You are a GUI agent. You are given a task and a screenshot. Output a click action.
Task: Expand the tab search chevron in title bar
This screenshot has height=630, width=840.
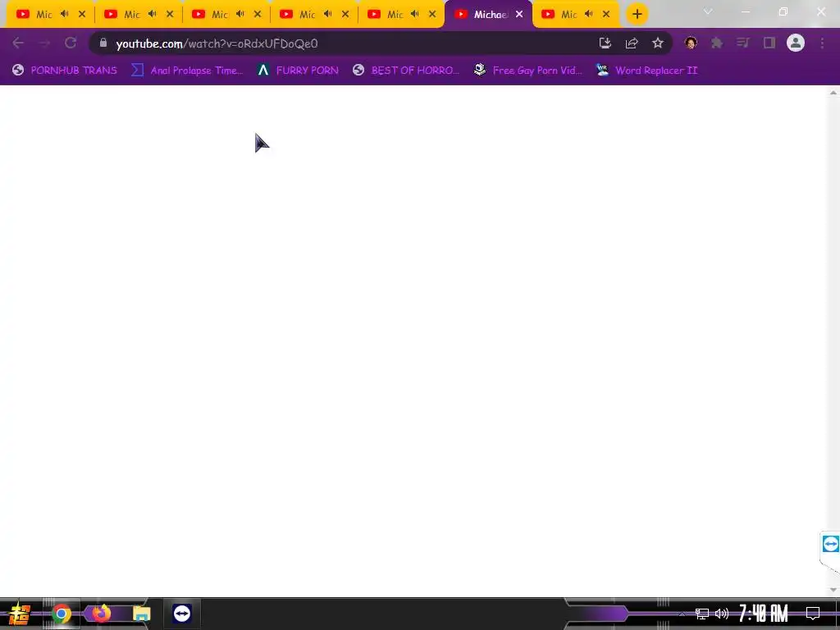coord(708,11)
